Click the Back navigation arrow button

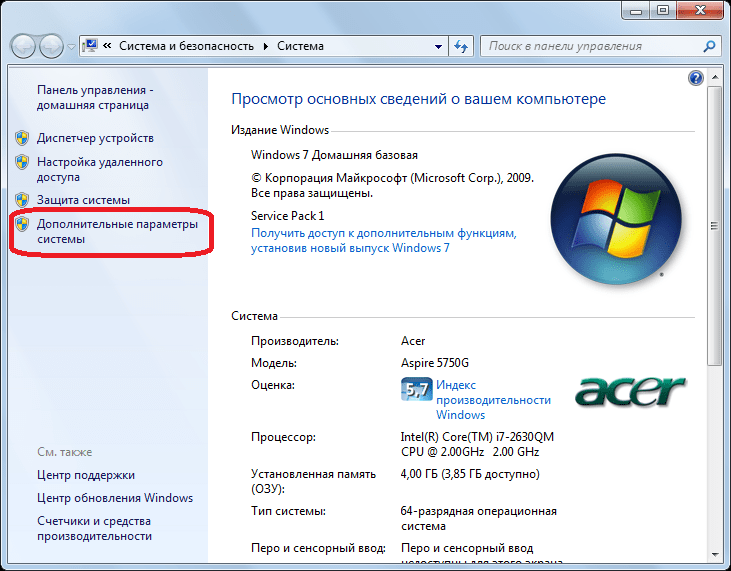[x=23, y=46]
